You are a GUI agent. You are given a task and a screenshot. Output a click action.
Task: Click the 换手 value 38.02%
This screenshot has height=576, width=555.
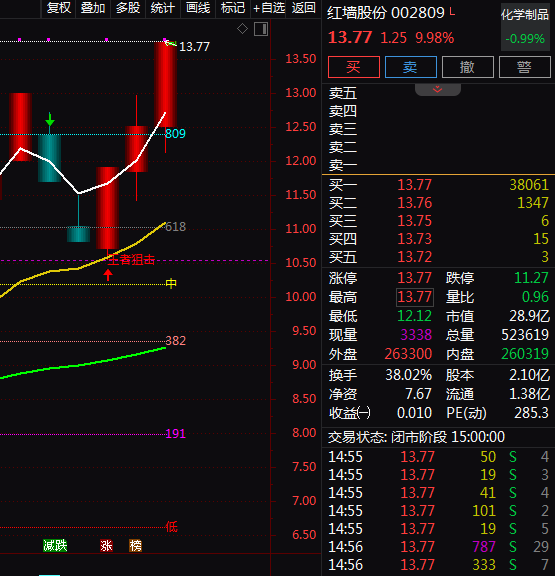[x=408, y=375]
